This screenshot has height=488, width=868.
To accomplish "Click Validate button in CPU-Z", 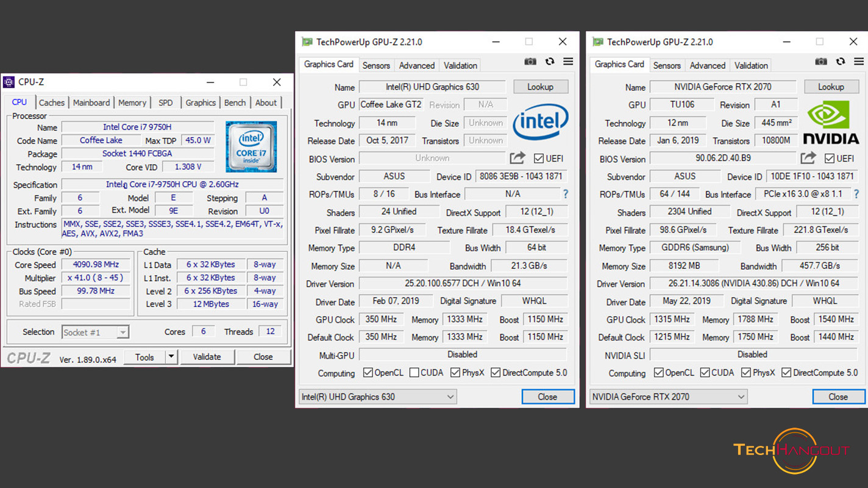I will pos(207,357).
